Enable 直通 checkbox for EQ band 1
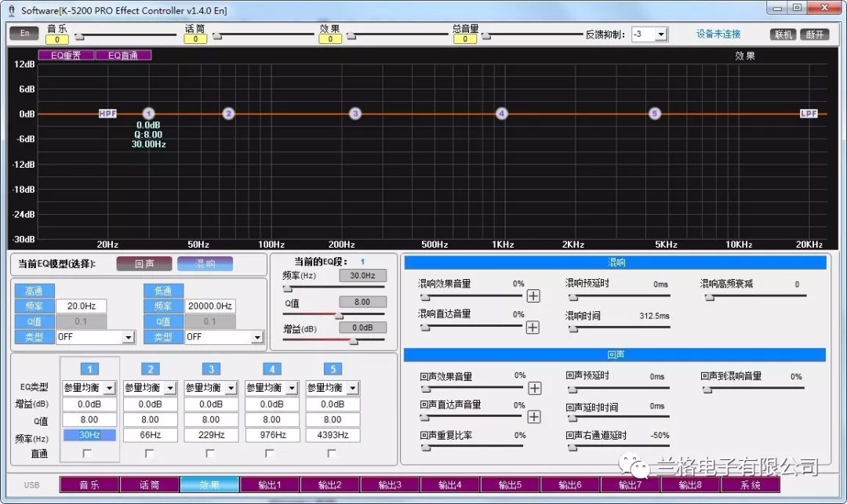Image resolution: width=847 pixels, height=504 pixels. click(x=88, y=454)
